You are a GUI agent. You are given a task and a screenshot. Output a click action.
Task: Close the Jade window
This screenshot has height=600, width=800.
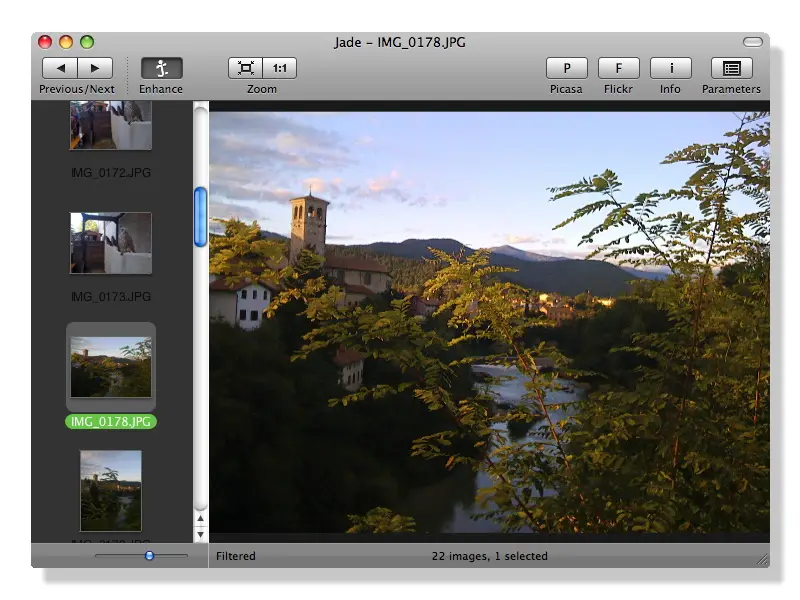[x=45, y=42]
